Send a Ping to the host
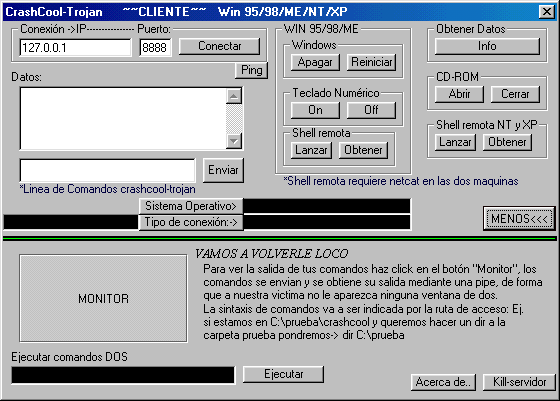Viewport: 560px width, 401px height. (x=251, y=70)
